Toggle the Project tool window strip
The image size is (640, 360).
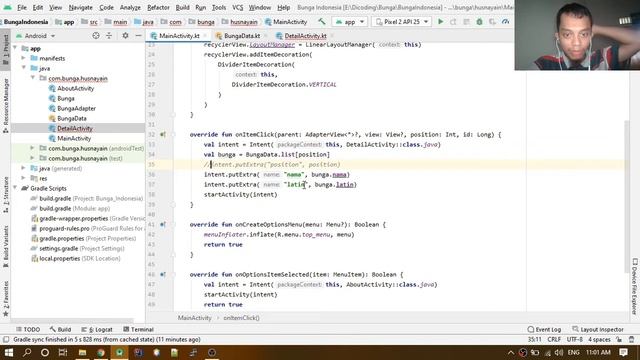click(x=5, y=49)
